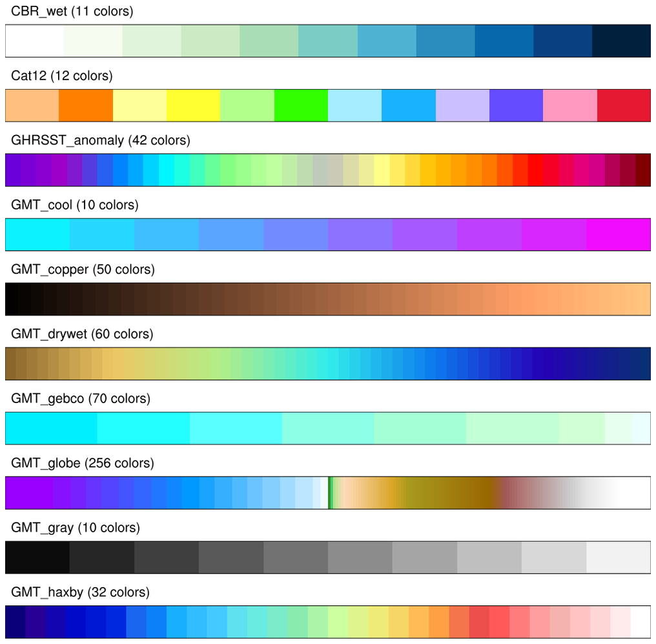Screen dimensions: 656x644
Task: Choose the first cyan swatch in GMT_cool
Action: (37, 235)
